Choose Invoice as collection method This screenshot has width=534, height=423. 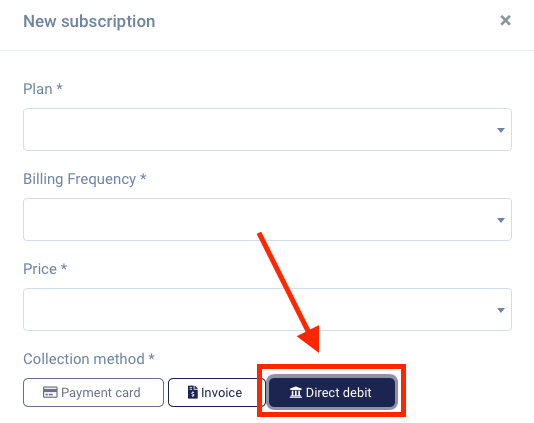pyautogui.click(x=217, y=392)
